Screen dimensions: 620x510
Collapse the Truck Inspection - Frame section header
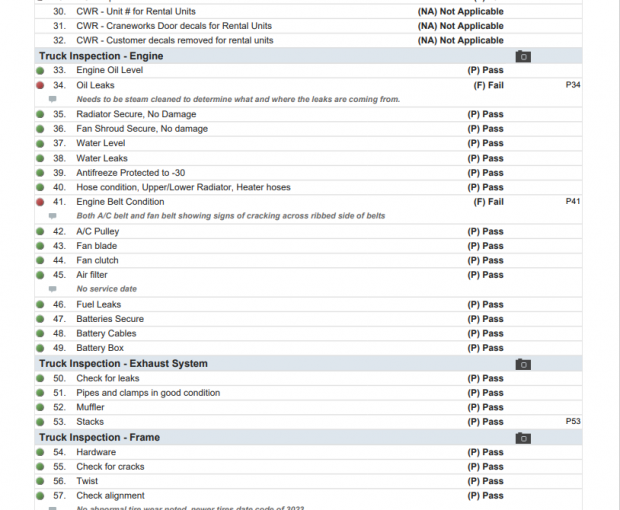(x=99, y=438)
